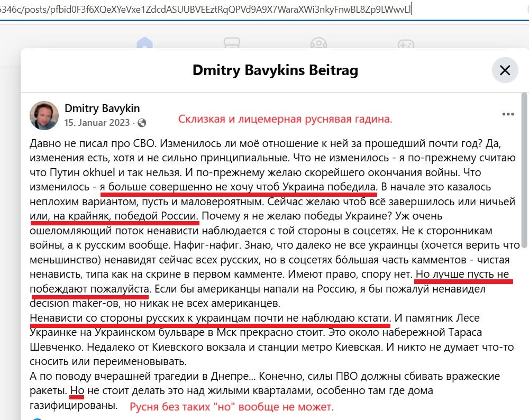The width and height of the screenshot is (529, 420).
Task: Click the word 'газифицированы.' in the post
Action: (74, 405)
